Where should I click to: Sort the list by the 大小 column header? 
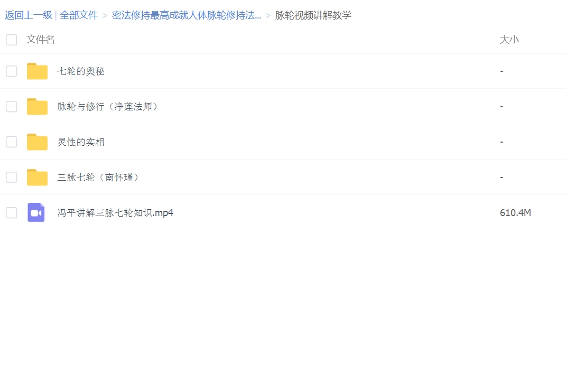(509, 40)
